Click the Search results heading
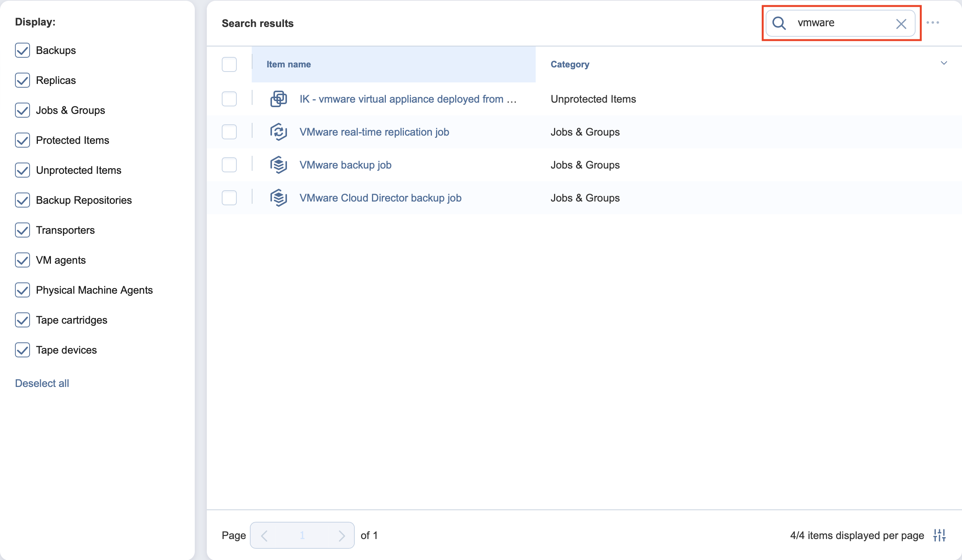 (258, 23)
